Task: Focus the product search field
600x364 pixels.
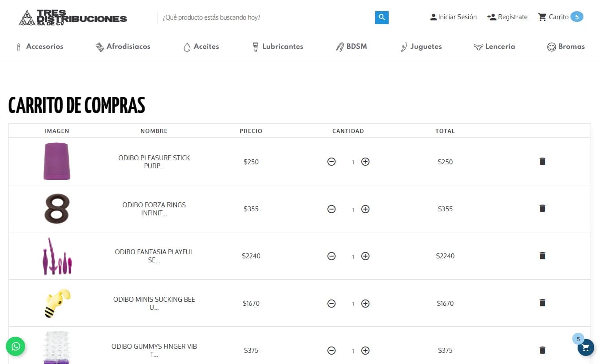Action: coord(266,17)
